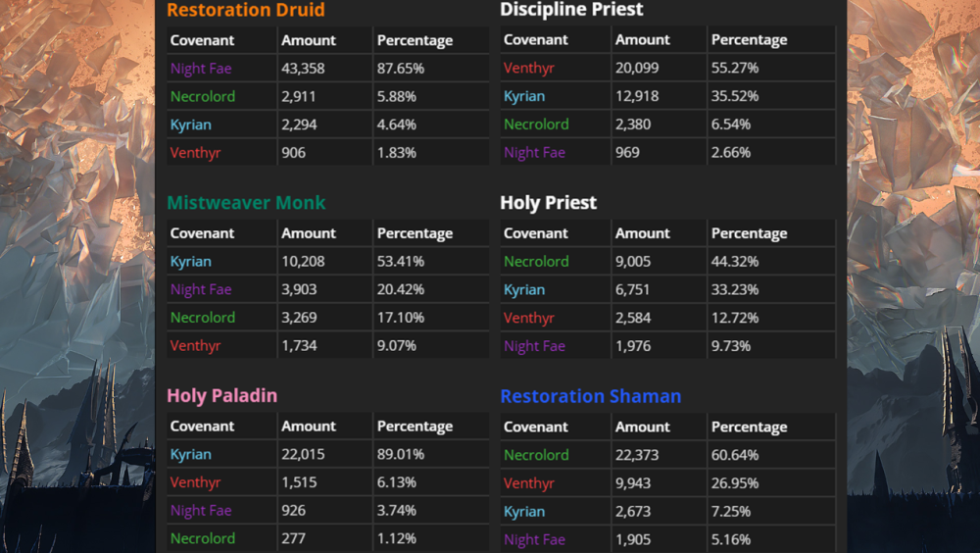Click Percentage header in Holy Paladin table
This screenshot has width=980, height=553.
pyautogui.click(x=415, y=427)
